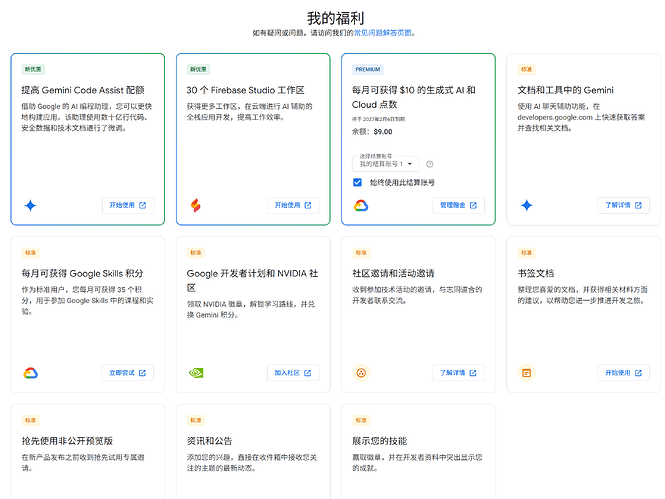Click the 始终使用此结算账号 label text
Screen dimensions: 665x499
[402, 183]
